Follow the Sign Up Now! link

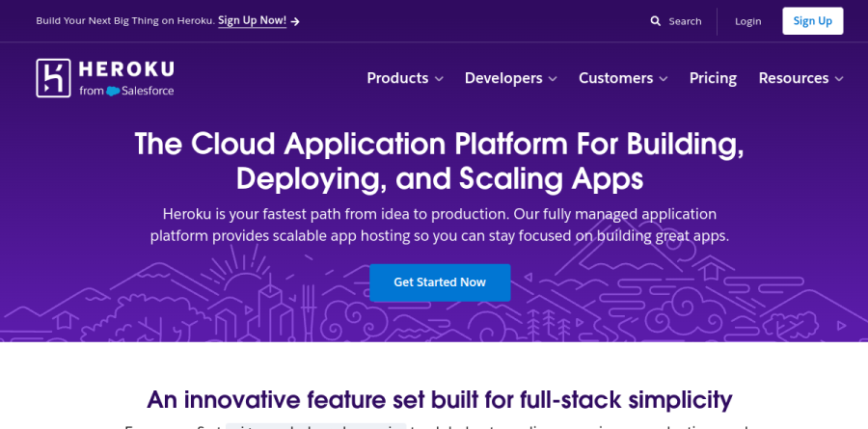tap(252, 20)
